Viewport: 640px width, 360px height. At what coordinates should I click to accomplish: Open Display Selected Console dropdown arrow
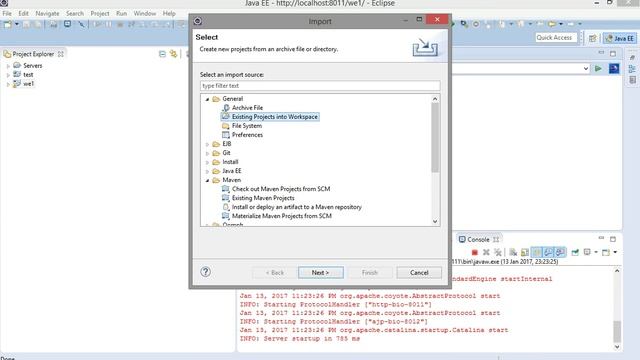click(x=596, y=252)
